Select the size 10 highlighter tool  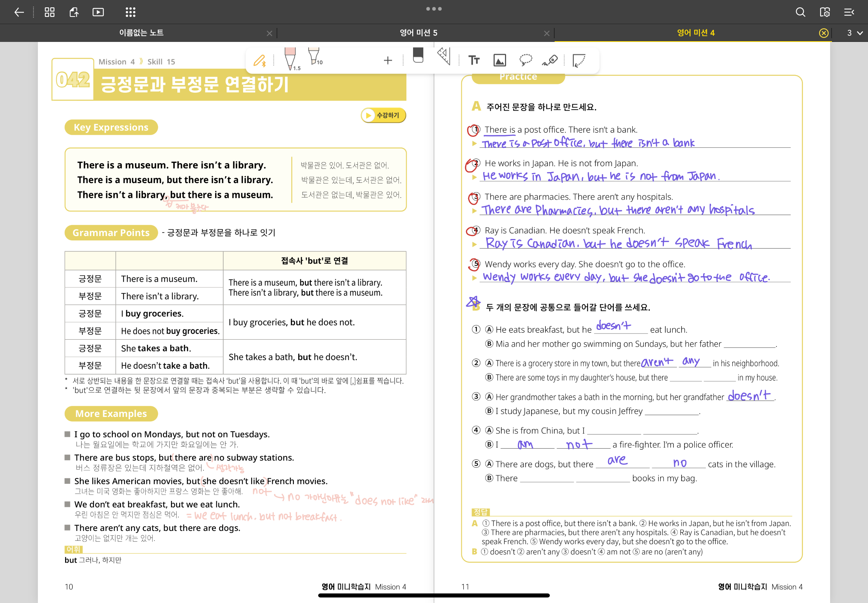[314, 57]
